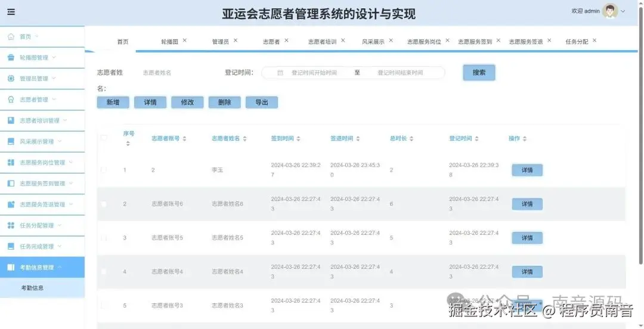Image resolution: width=644 pixels, height=329 pixels.
Task: Focus the 登记时间开始时间 date field
Action: click(314, 73)
